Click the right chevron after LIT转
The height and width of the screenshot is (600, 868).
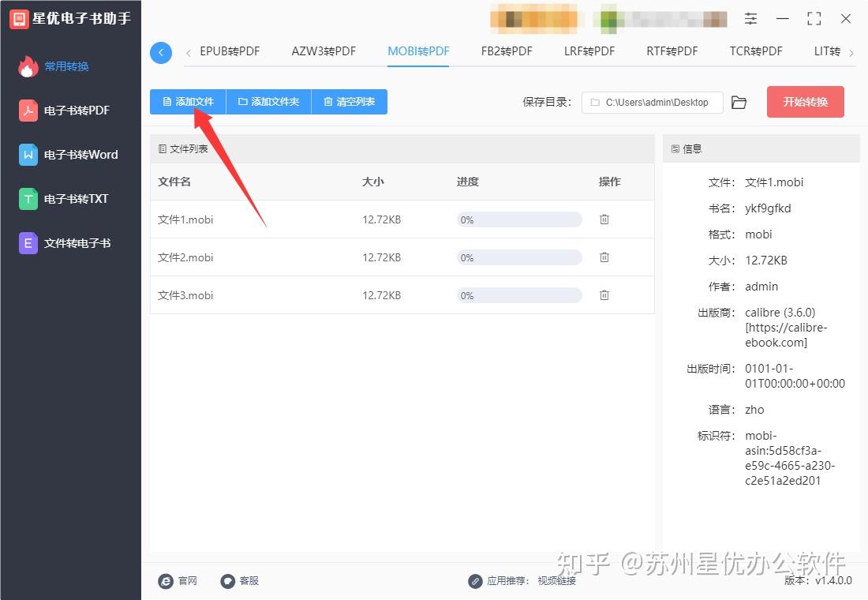[852, 51]
